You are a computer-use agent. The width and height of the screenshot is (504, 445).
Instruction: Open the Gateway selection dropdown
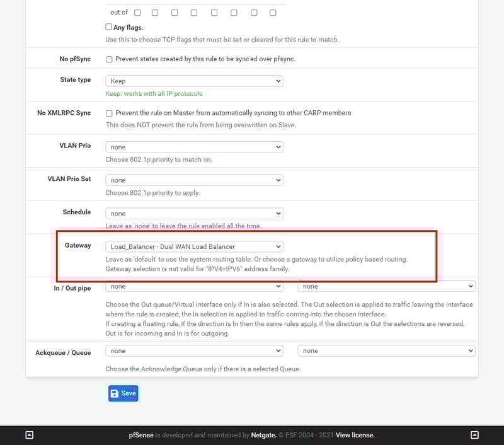click(194, 246)
